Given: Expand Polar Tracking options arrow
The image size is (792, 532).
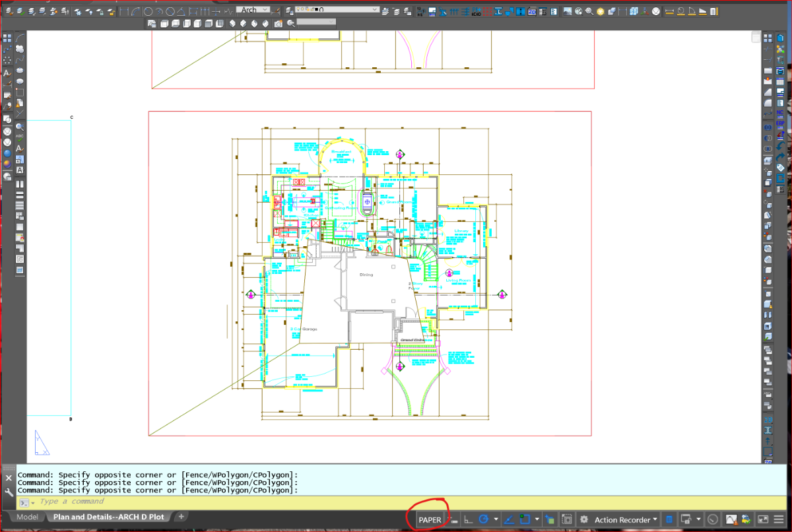Looking at the screenshot, I should pyautogui.click(x=496, y=519).
